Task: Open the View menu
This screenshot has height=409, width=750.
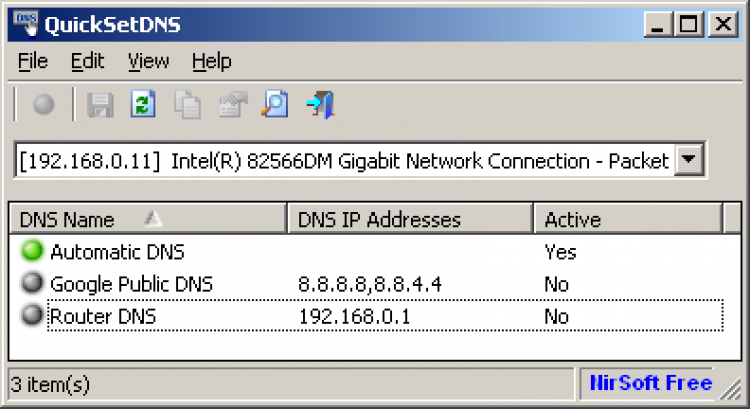Action: click(x=148, y=62)
